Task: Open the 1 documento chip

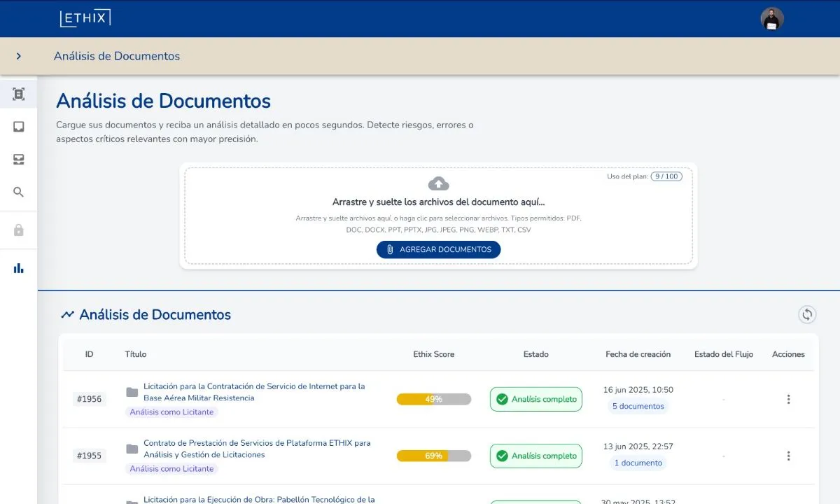Action: coord(638,463)
